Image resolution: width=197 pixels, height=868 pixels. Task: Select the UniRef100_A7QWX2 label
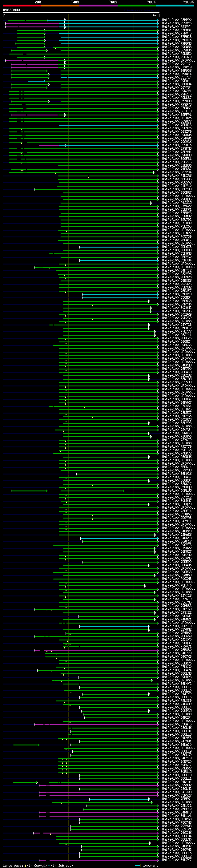click(176, 108)
